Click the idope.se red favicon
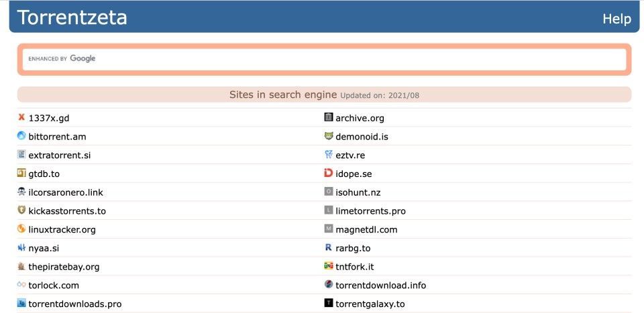644x313 pixels. click(328, 173)
